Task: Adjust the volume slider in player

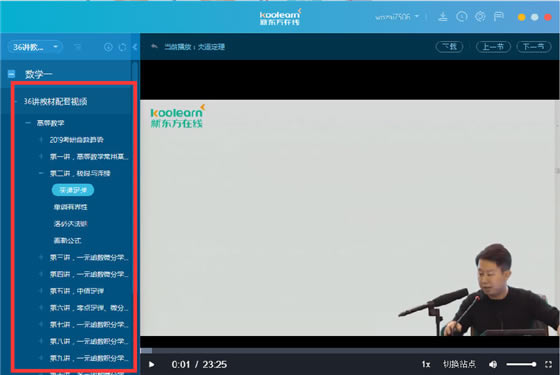Action: pos(521,364)
